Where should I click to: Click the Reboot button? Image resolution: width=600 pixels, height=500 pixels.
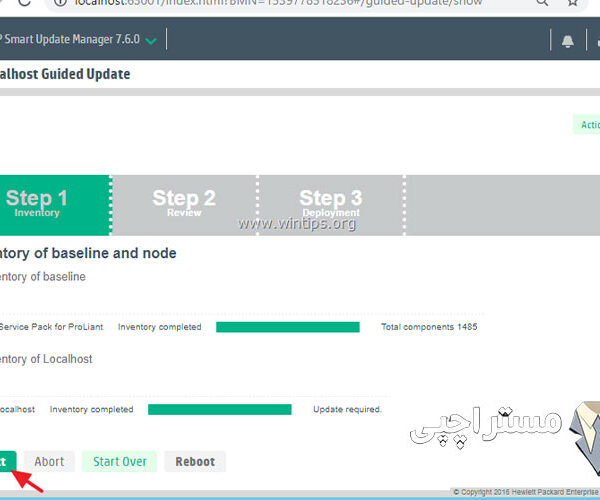(195, 461)
